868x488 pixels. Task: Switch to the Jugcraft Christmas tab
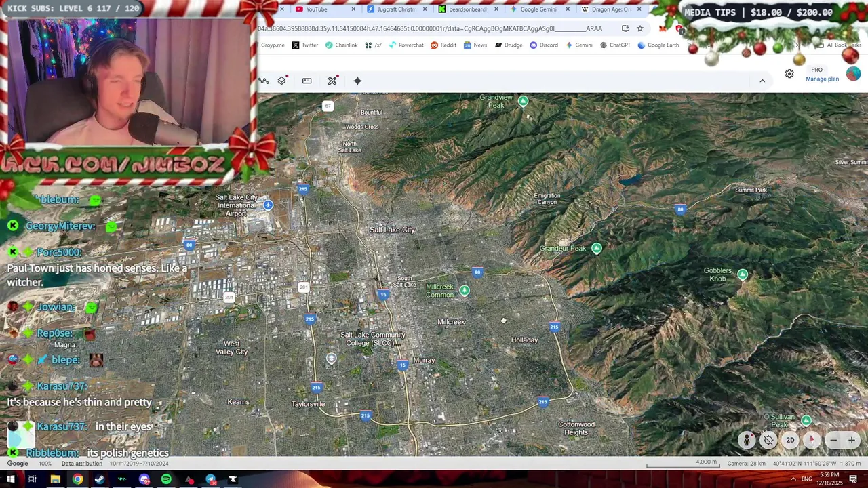pos(397,9)
